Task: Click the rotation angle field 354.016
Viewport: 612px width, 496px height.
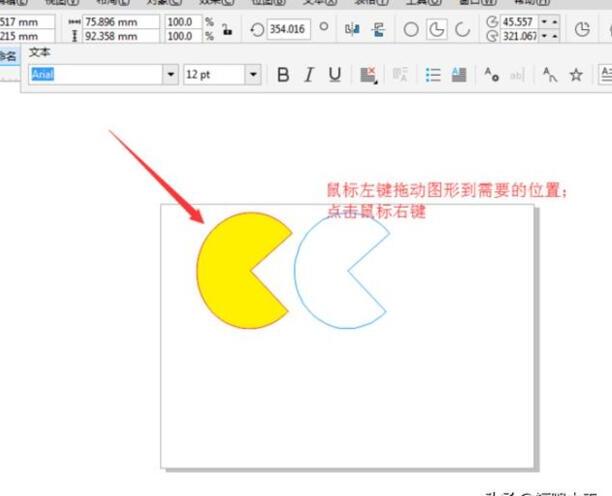Action: pos(289,29)
